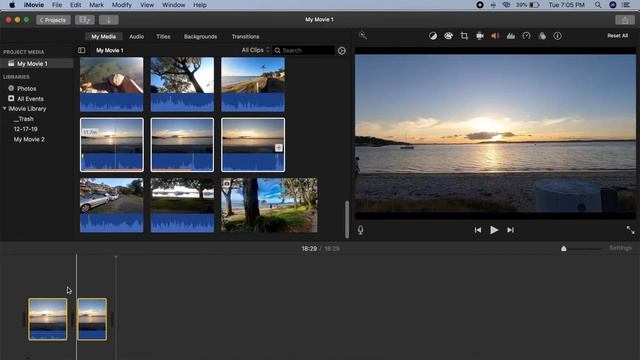Viewport: 640px width, 360px height.
Task: Open noise reduction and equalizer tool
Action: coord(511,36)
